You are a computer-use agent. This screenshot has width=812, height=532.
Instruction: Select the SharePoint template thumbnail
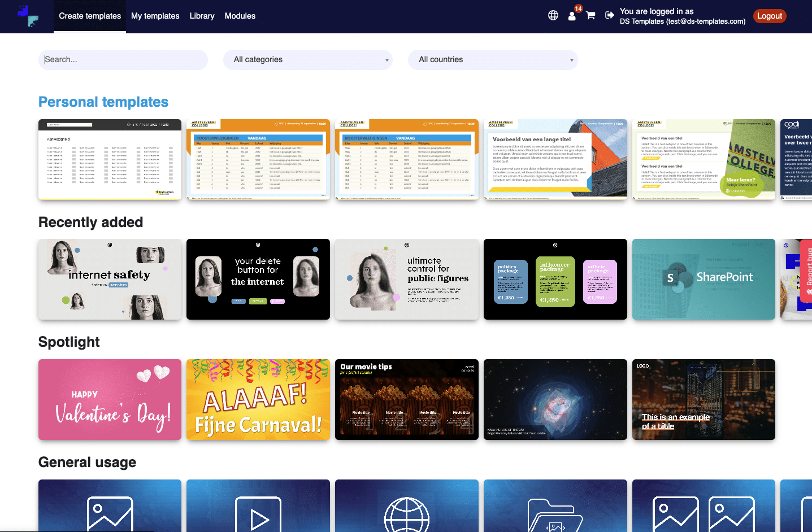coord(704,279)
